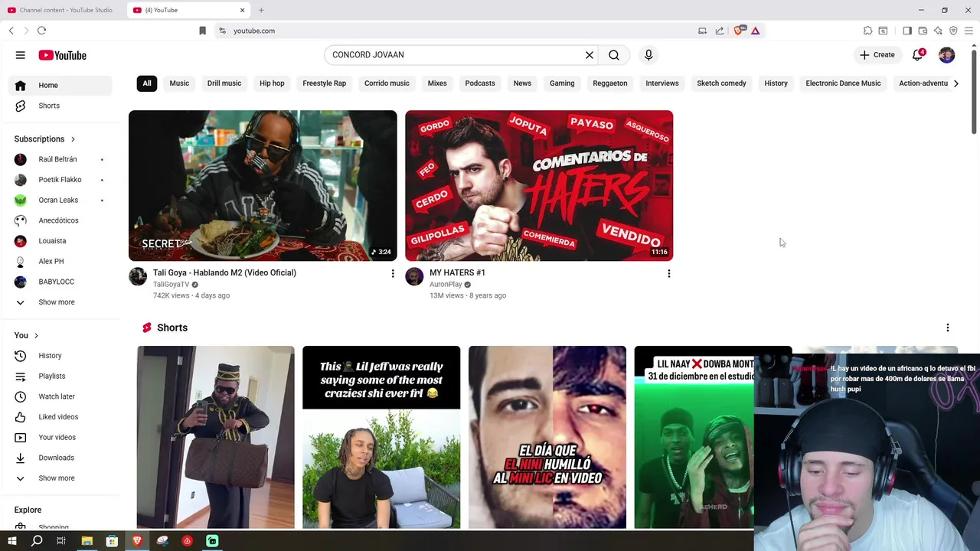Viewport: 980px width, 551px height.
Task: Select the Music filter chip
Action: pyautogui.click(x=179, y=83)
